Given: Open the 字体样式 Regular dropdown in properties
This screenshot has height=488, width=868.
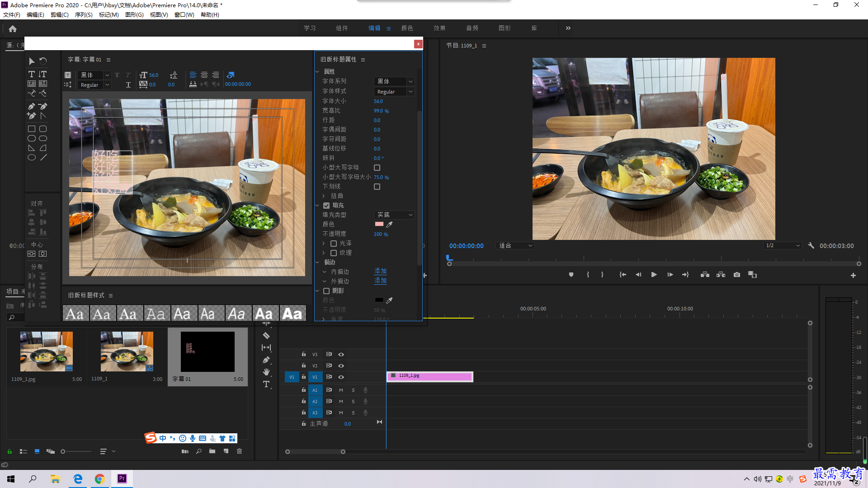Looking at the screenshot, I should pyautogui.click(x=394, y=92).
